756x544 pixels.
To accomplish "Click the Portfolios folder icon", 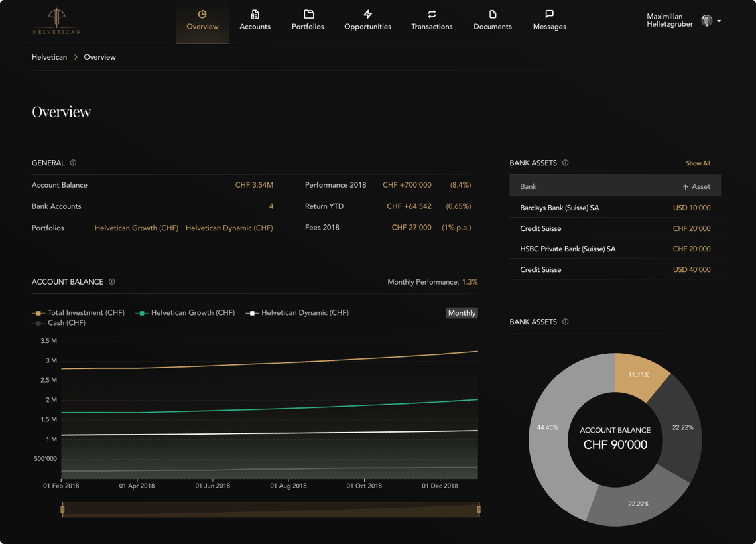I will tap(308, 13).
